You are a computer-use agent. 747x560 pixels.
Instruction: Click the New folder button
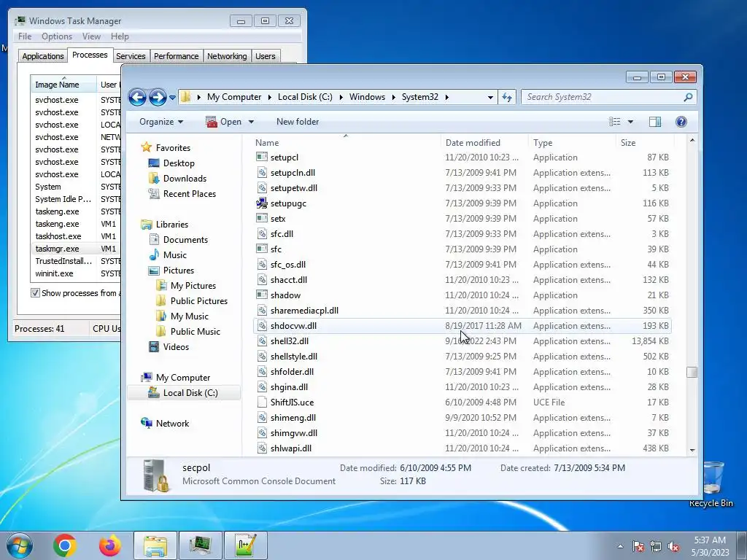coord(298,122)
